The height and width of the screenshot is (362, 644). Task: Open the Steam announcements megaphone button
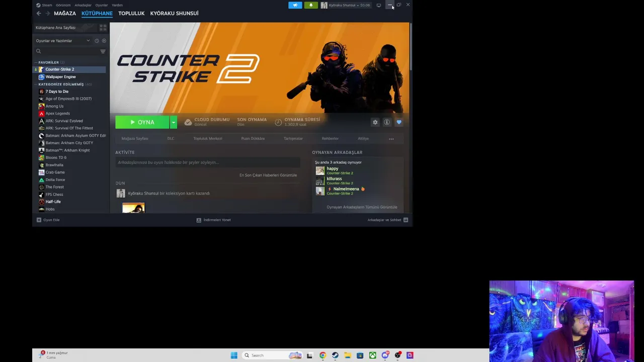point(295,5)
